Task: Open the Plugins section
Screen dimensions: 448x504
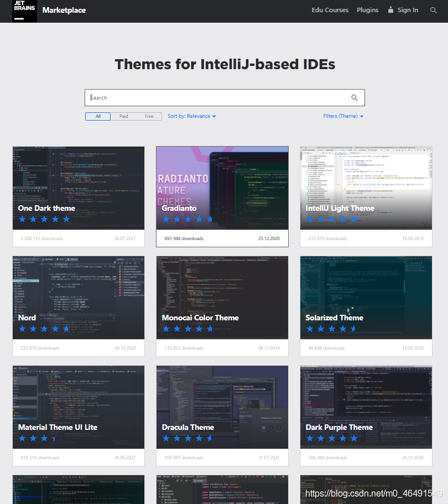Action: [x=367, y=10]
